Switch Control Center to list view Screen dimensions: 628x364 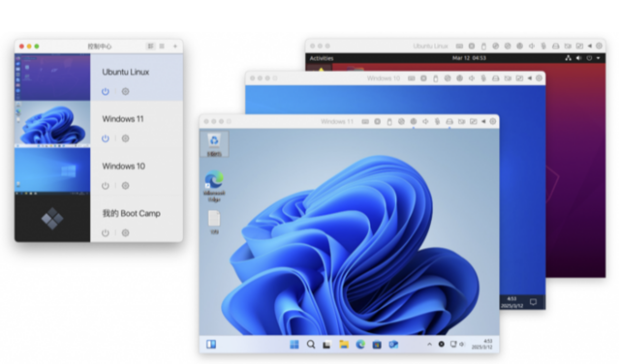point(162,46)
